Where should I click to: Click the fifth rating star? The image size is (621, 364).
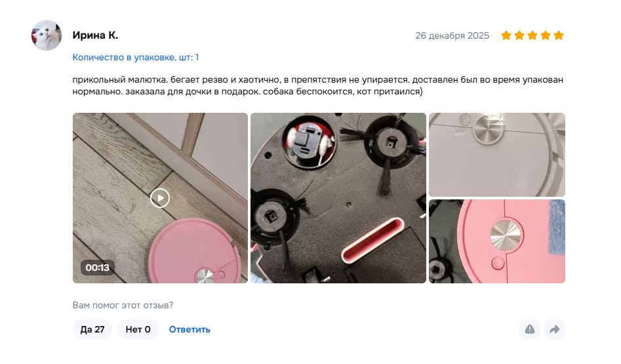pos(559,35)
